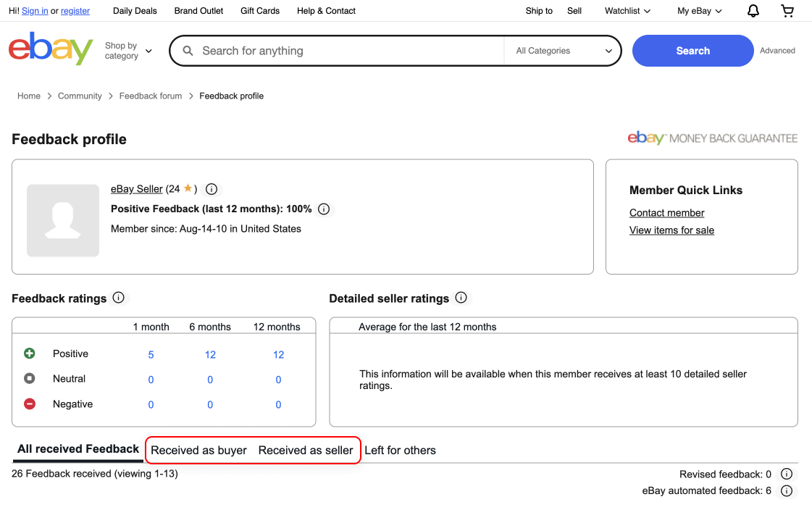The height and width of the screenshot is (510, 812).
Task: Open Contact member link
Action: (666, 213)
